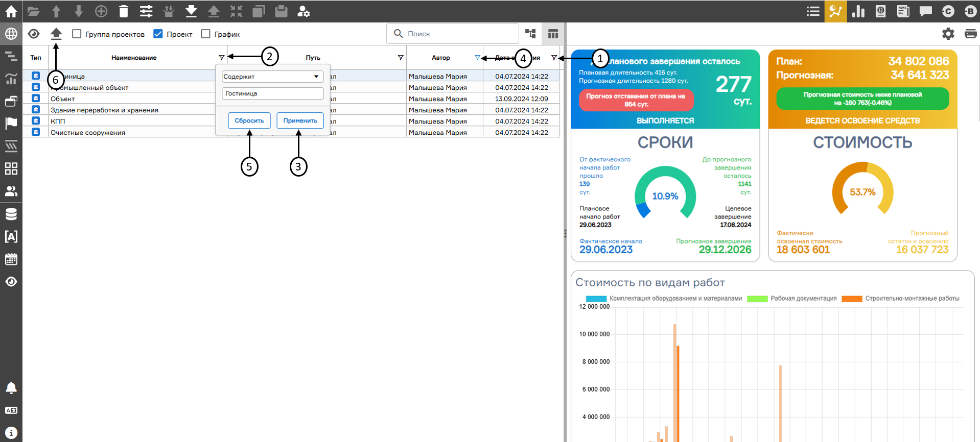Click the move down arrow toolbar icon
The image size is (980, 442).
coord(79,11)
